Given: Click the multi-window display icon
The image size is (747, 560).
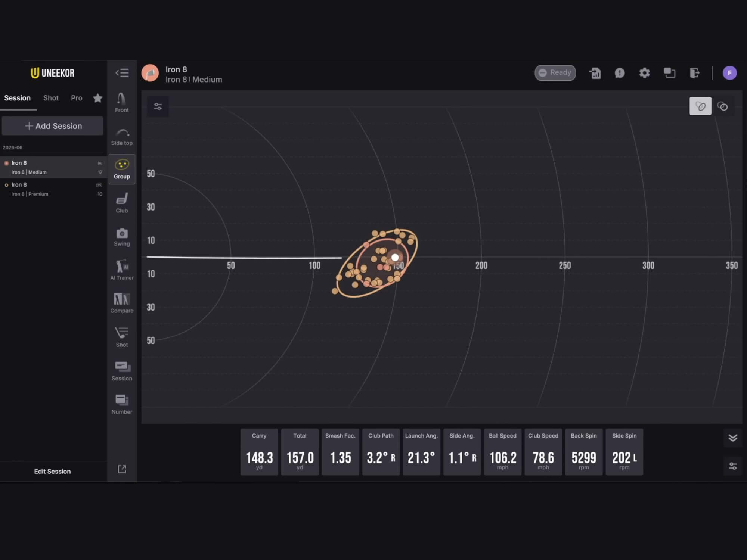Looking at the screenshot, I should pos(669,73).
